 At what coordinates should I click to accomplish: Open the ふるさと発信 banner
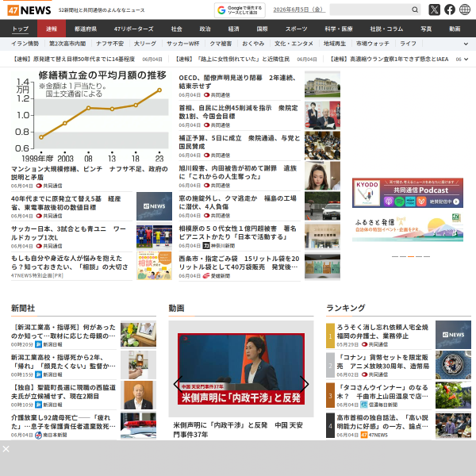point(408,228)
